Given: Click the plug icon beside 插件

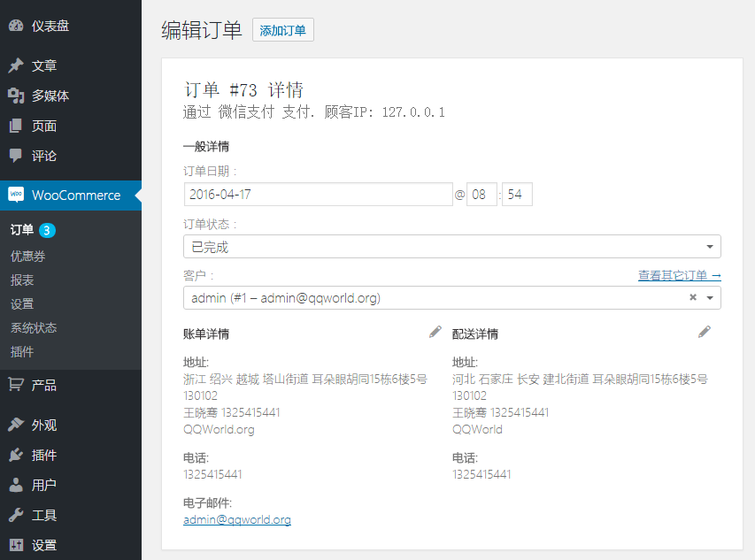Looking at the screenshot, I should pos(16,455).
